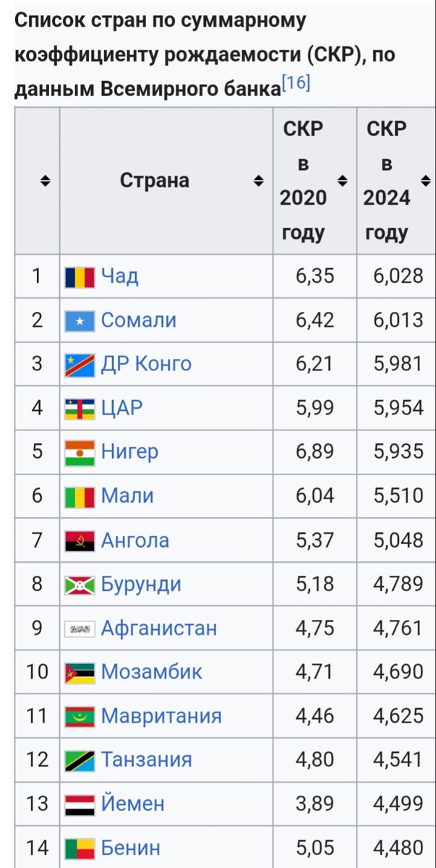Sort table by Страна column
Image resolution: width=436 pixels, height=868 pixels.
[258, 181]
